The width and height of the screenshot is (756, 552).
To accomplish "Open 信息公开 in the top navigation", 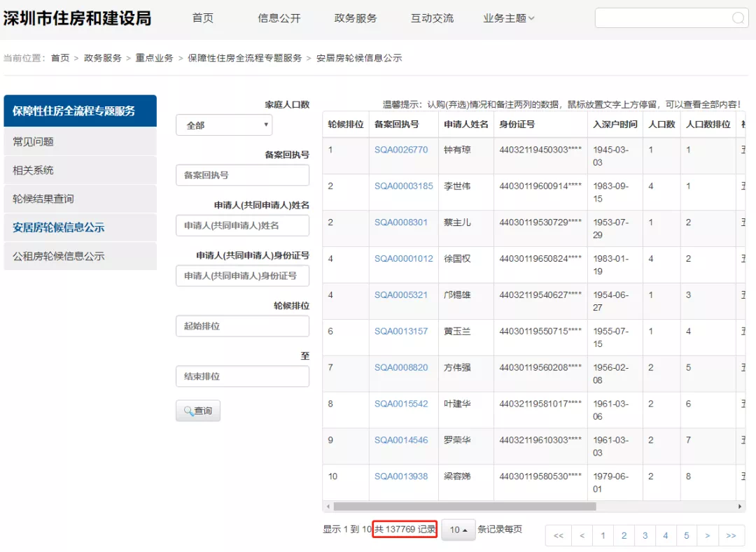I will (x=279, y=18).
